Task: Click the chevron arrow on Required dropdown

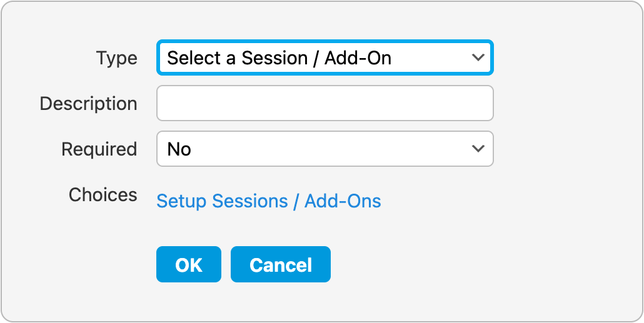Action: [x=478, y=149]
